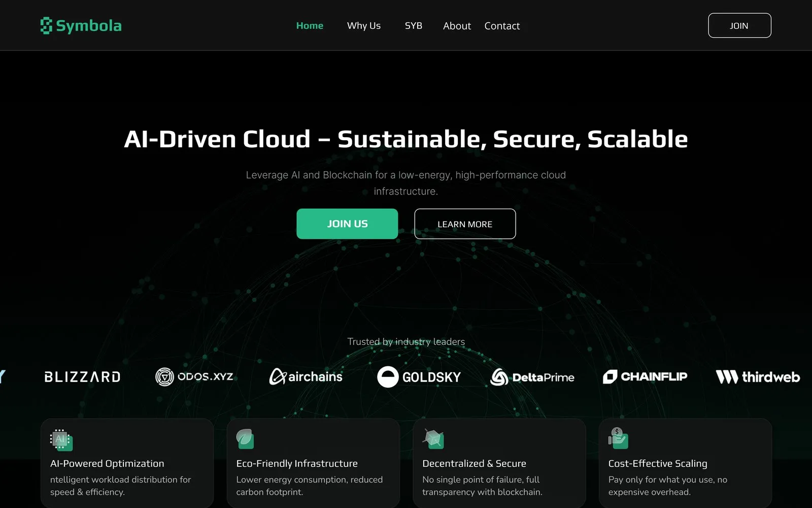Click the DeltaPrime partner logo
Image resolution: width=812 pixels, height=508 pixels.
(x=532, y=377)
